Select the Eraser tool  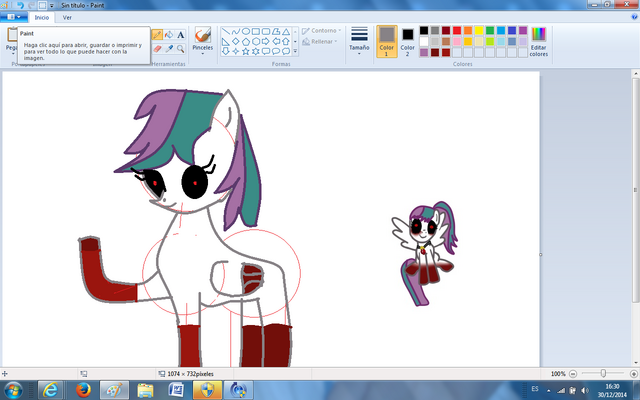(157, 49)
